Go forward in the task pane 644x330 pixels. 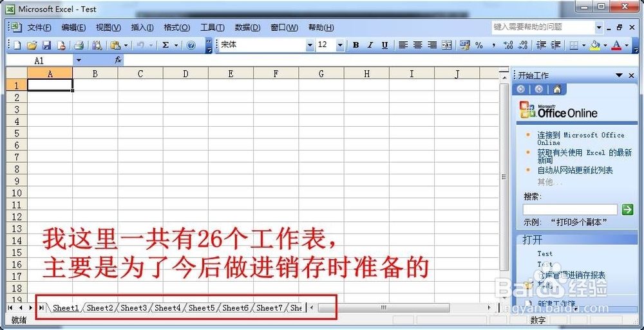pos(539,89)
